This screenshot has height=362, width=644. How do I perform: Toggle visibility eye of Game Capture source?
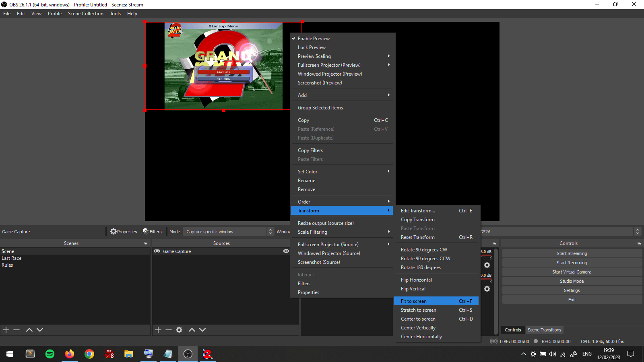[x=286, y=251]
